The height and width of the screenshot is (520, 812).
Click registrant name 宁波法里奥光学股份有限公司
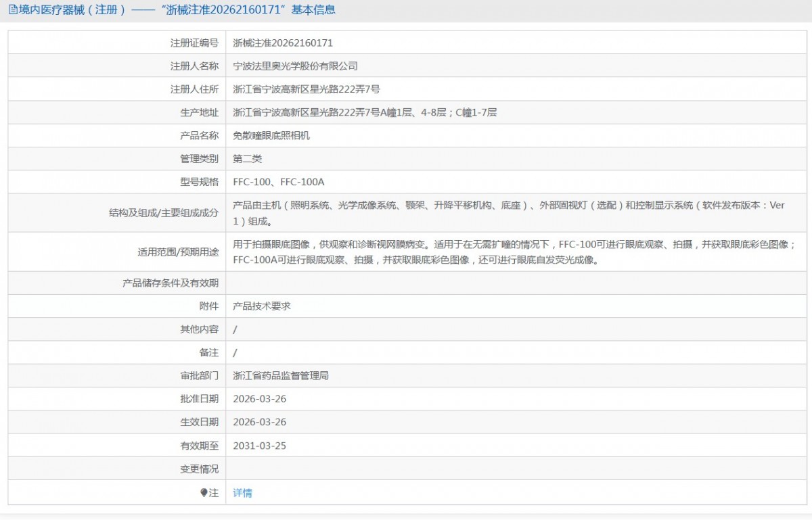tap(295, 66)
